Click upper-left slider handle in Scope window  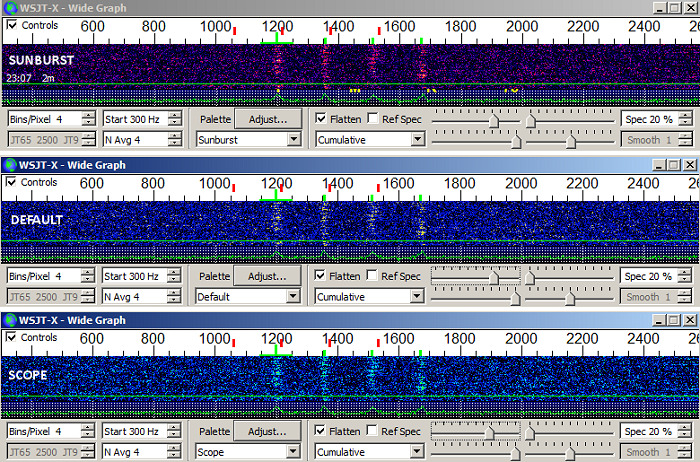point(490,433)
